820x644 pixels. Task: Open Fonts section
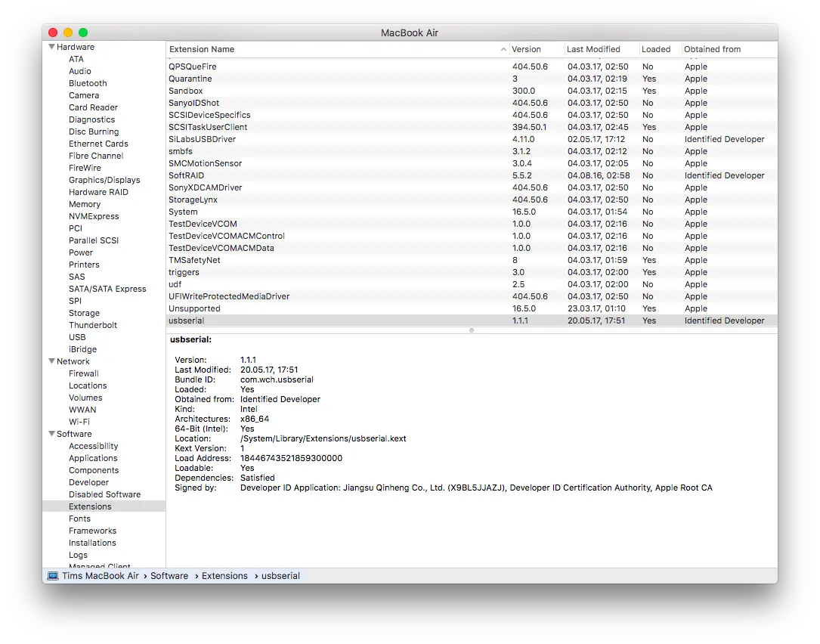(x=79, y=519)
